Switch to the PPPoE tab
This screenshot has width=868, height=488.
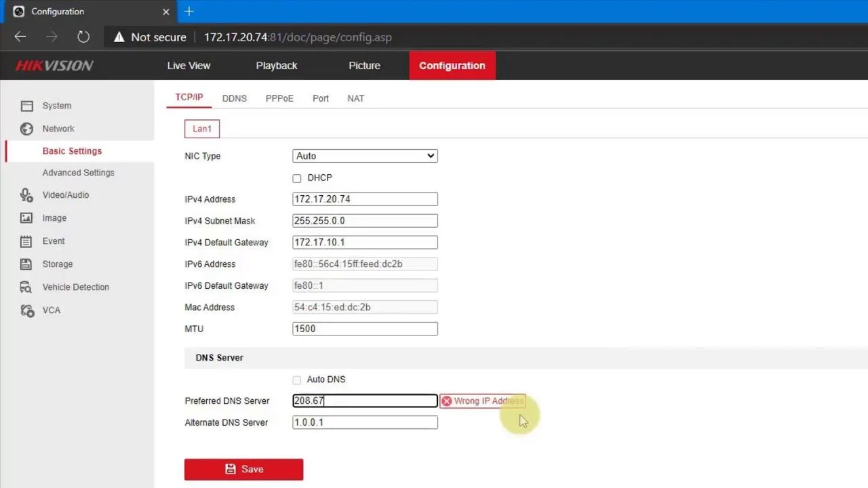coord(279,98)
